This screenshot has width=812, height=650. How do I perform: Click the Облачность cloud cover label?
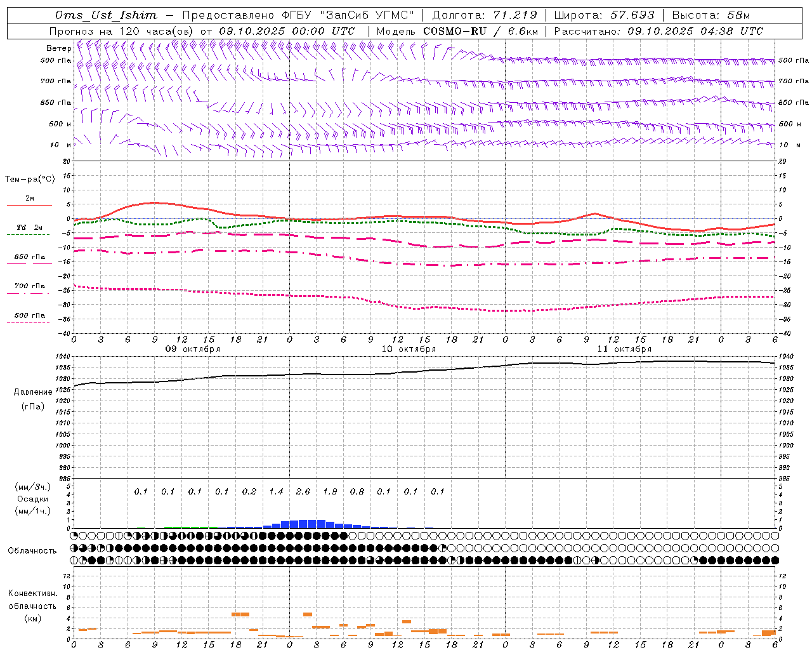click(32, 551)
